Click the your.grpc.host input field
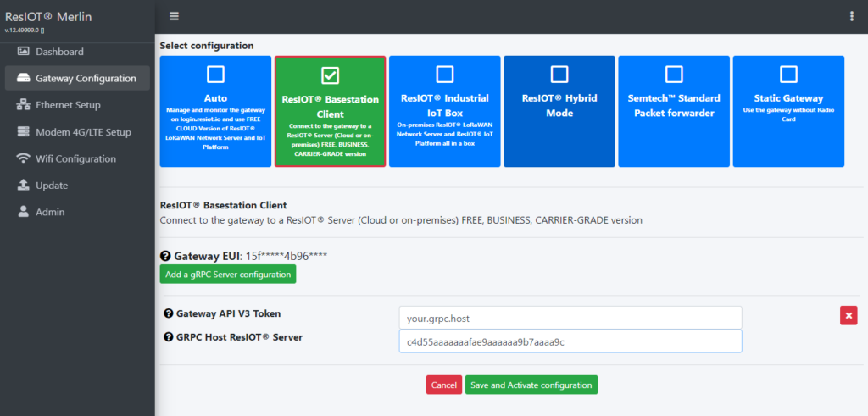This screenshot has width=868, height=416. [x=570, y=318]
